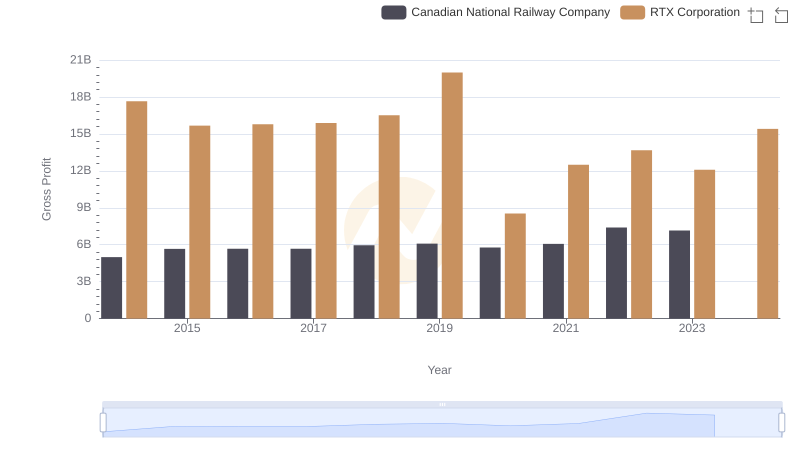Screen dimensions: 800x461
Task: Click the y-axis label 6B
Action: [84, 244]
